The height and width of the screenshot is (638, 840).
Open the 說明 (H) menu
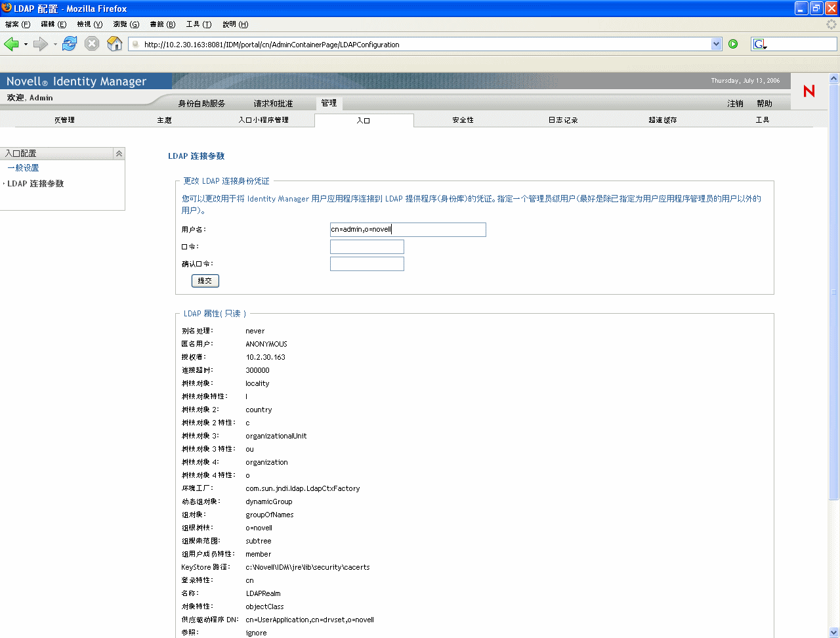[236, 24]
